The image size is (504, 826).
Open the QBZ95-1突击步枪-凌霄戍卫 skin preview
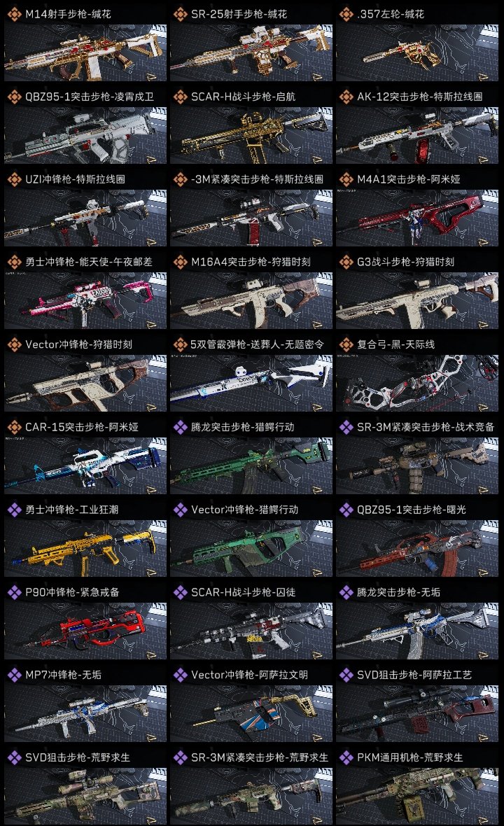click(85, 135)
